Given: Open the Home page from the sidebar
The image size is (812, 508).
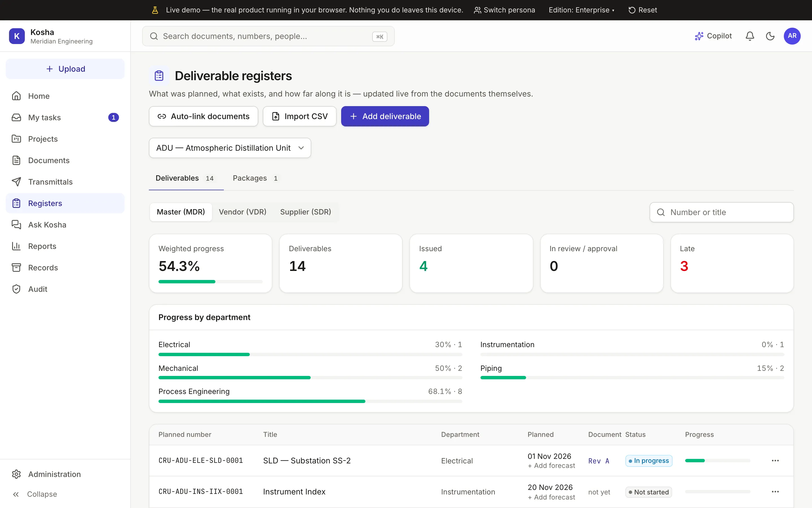Looking at the screenshot, I should pos(65,96).
